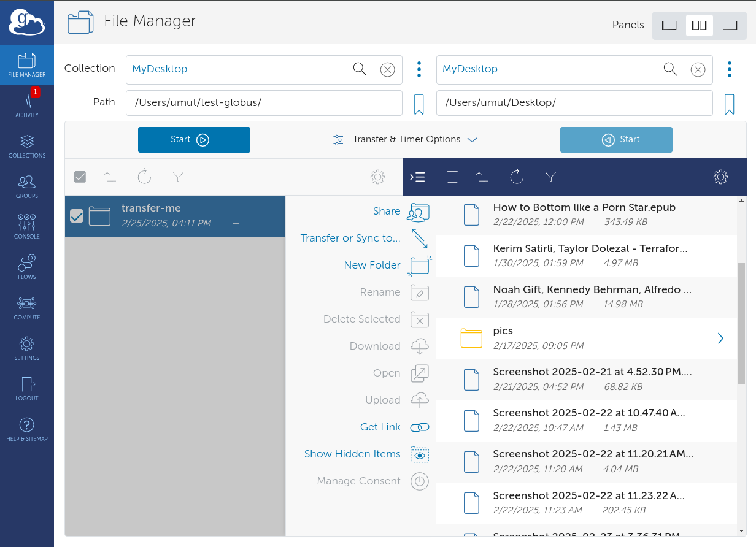756x547 pixels.
Task: Open the Console page
Action: (27, 227)
